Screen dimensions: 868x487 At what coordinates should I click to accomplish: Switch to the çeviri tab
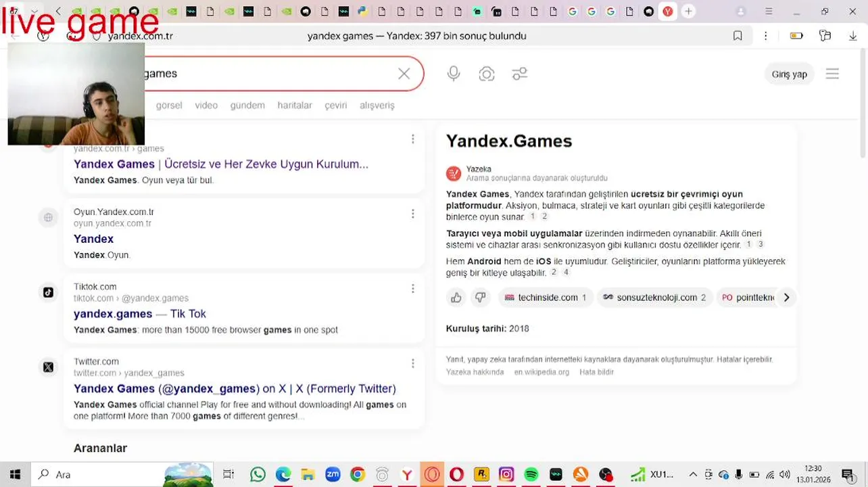[x=336, y=105]
